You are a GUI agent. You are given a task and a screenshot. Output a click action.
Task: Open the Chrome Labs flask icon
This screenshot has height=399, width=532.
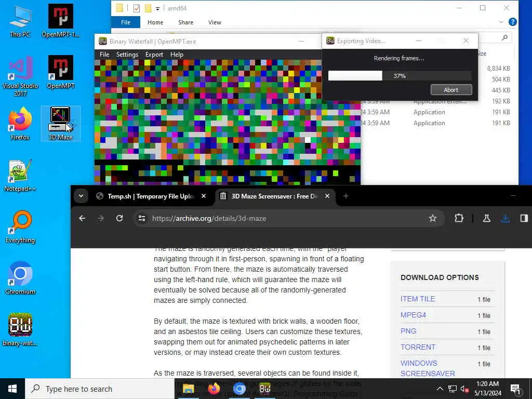[x=486, y=218]
